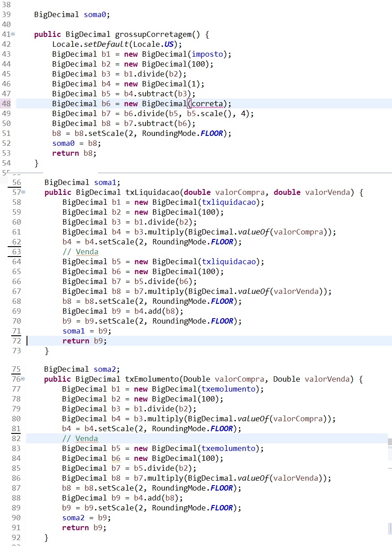Click txliquidacao argument on line 64
The width and height of the screenshot is (392, 559).
pos(229,261)
